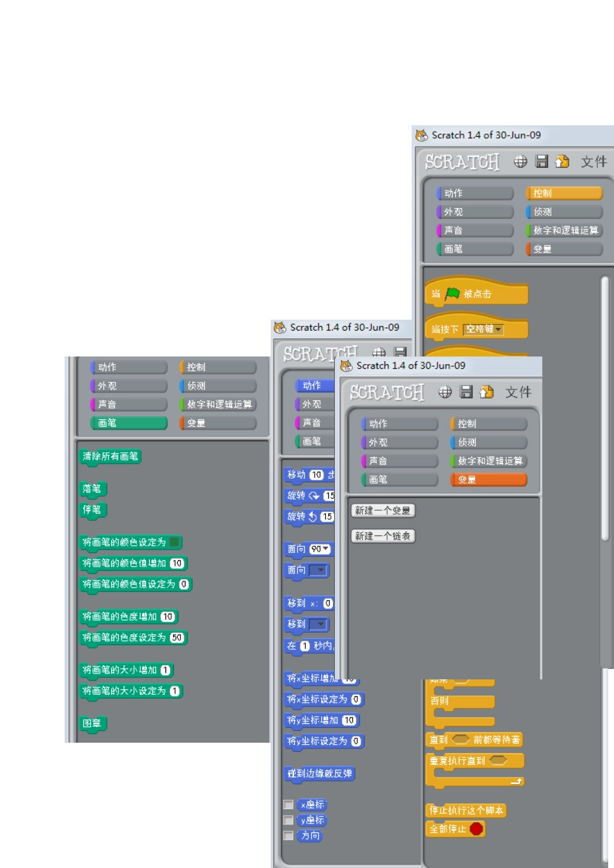Enable the x坐标 checkbox

tap(289, 805)
